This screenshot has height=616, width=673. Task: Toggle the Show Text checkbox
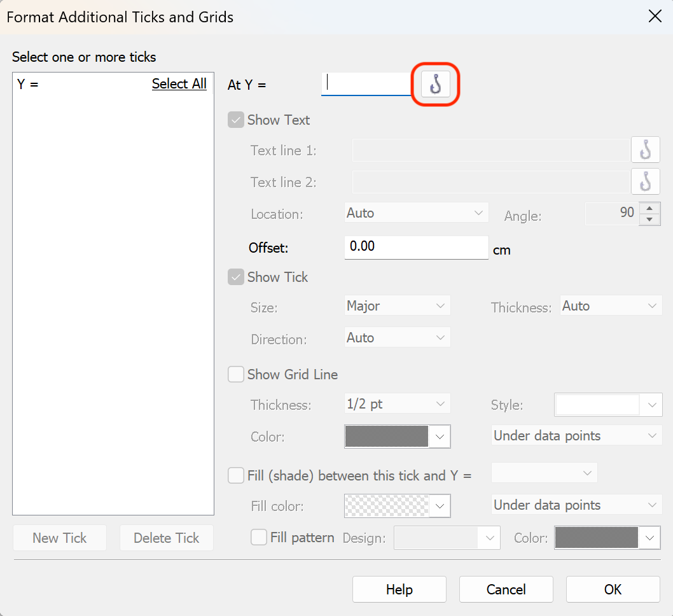[x=236, y=120]
